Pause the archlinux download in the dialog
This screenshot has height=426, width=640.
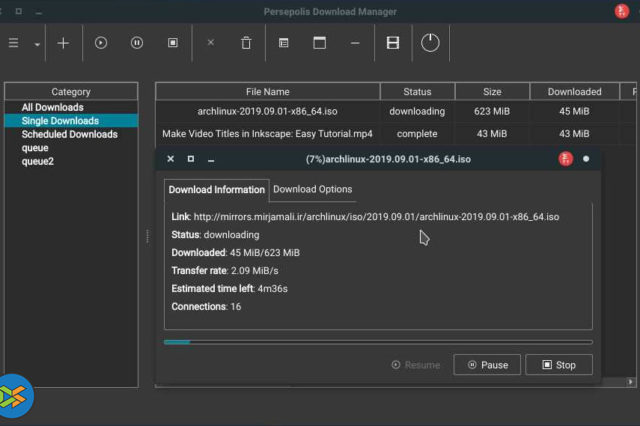click(x=487, y=365)
